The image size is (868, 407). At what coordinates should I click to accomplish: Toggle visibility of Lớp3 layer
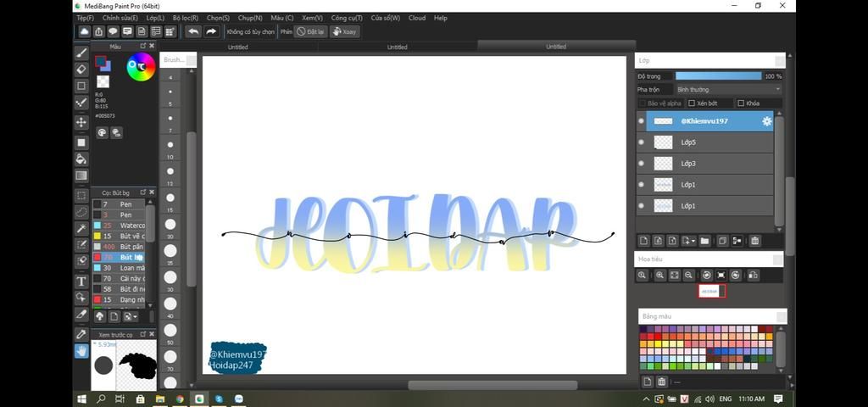641,164
